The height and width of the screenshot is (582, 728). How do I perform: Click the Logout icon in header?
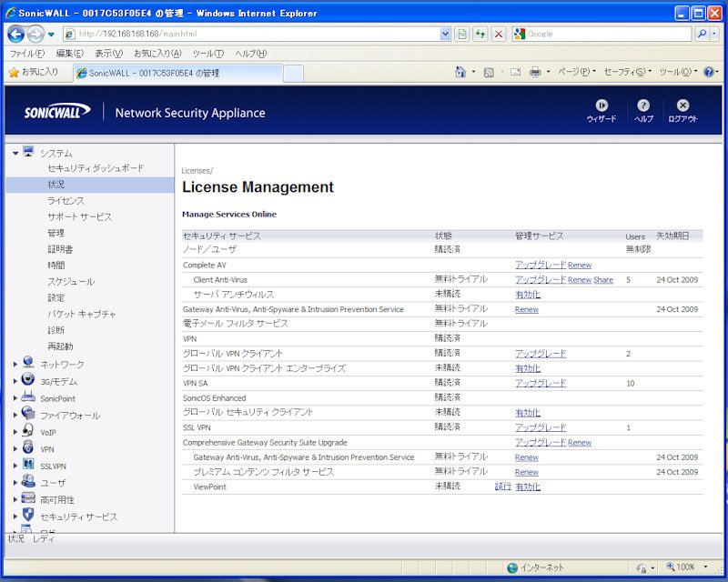click(682, 105)
